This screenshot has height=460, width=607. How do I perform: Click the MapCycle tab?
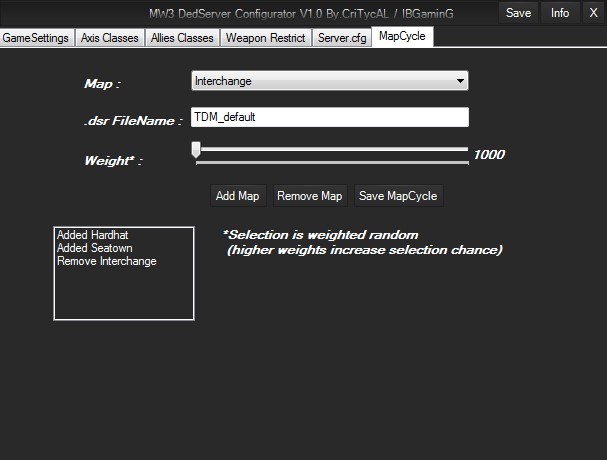pyautogui.click(x=404, y=37)
